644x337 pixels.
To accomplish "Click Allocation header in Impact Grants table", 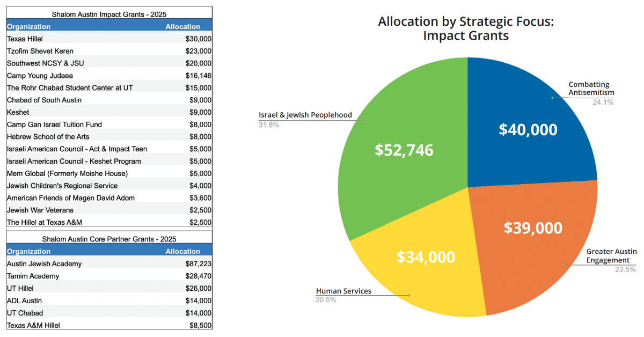I will [x=182, y=27].
